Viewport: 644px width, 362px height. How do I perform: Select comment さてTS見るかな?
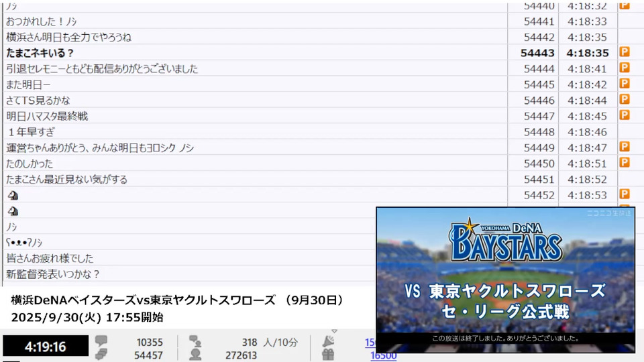(x=38, y=101)
